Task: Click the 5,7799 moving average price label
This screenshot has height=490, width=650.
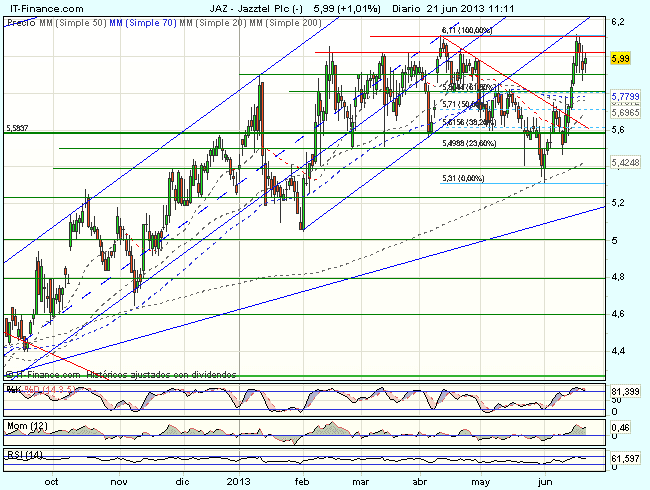Action: tap(625, 93)
